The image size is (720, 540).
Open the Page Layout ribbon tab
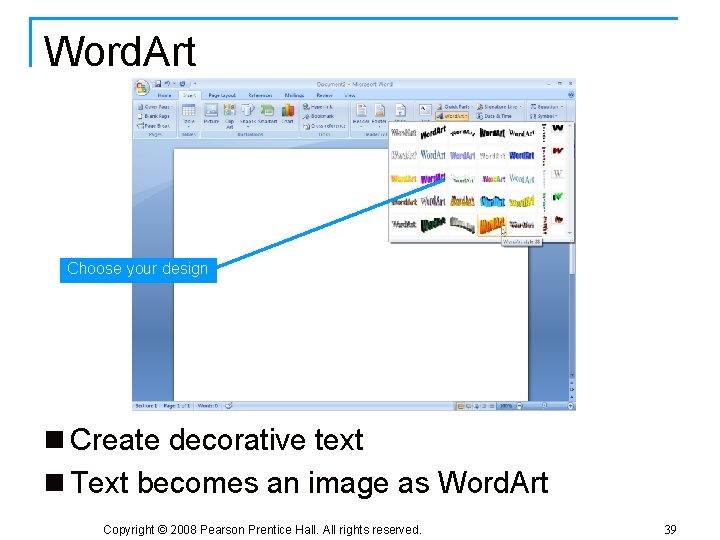click(x=222, y=96)
